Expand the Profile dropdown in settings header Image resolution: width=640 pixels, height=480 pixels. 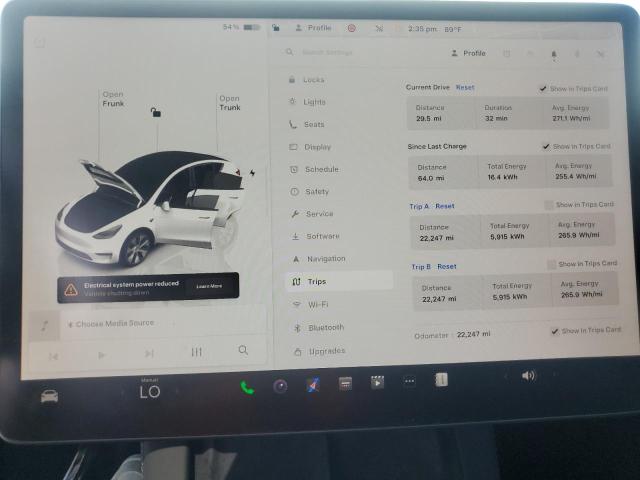point(468,53)
